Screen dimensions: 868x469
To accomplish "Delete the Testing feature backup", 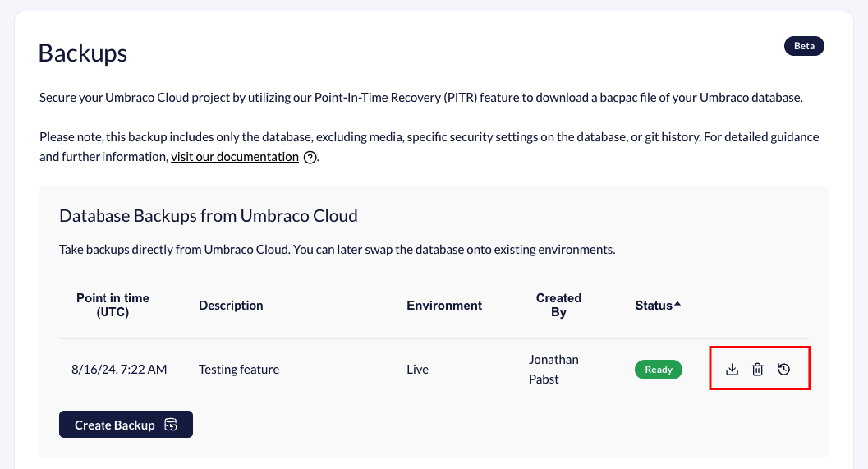I will pos(758,370).
